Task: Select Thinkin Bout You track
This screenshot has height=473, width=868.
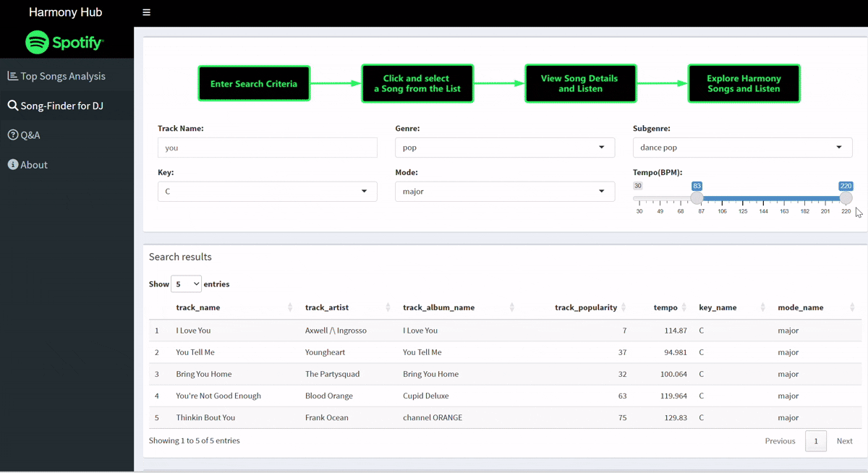Action: (x=205, y=417)
